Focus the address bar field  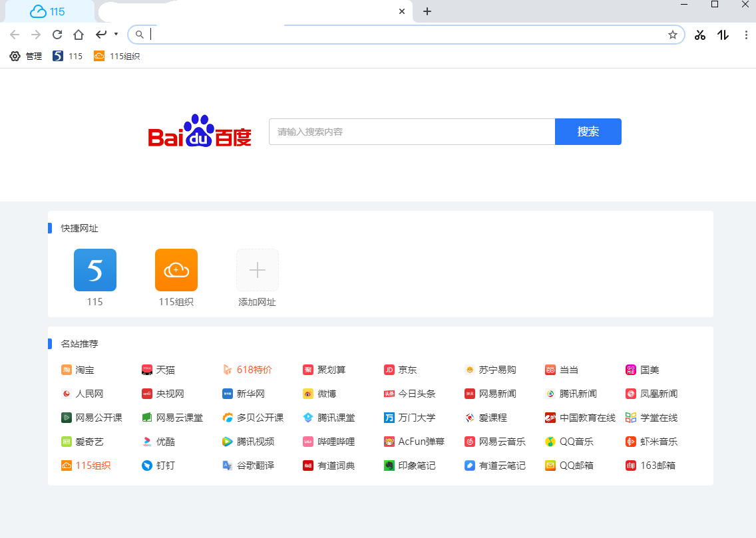(406, 35)
